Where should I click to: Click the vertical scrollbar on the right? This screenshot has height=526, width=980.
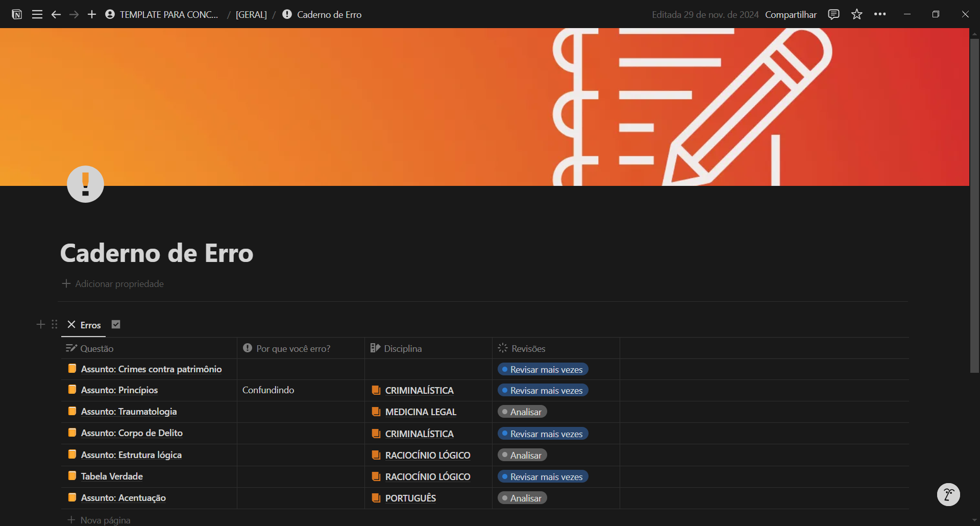pyautogui.click(x=974, y=204)
